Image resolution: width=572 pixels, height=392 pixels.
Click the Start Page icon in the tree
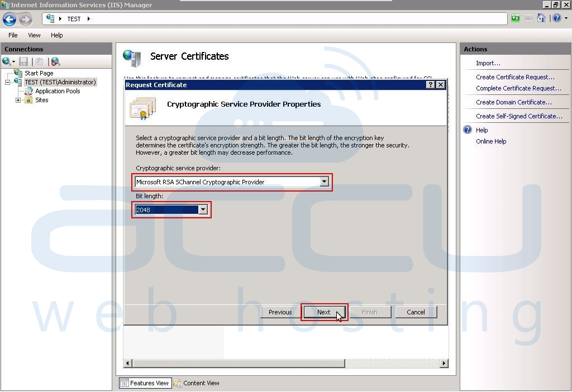click(x=18, y=73)
